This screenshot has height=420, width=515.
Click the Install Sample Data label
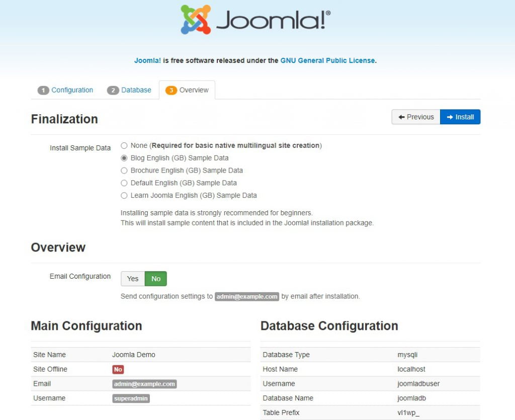coord(80,148)
